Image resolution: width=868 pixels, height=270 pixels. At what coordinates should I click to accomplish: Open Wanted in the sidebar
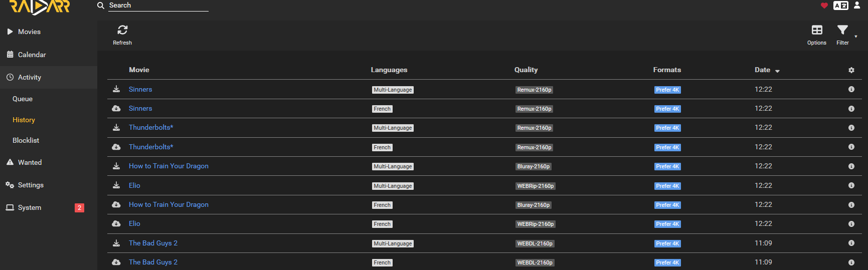[49, 162]
